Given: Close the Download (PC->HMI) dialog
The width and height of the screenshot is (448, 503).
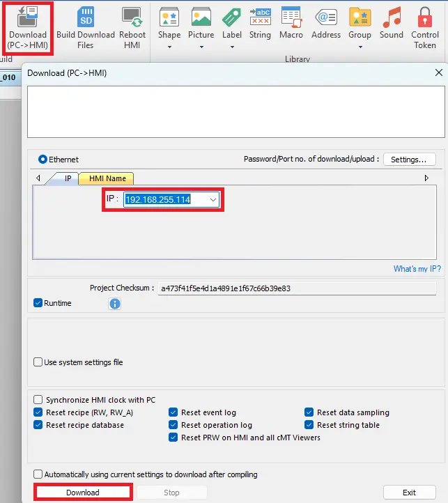Looking at the screenshot, I should (x=439, y=72).
